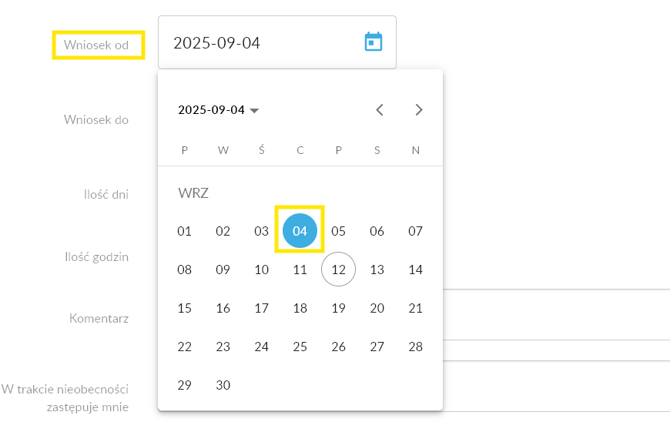Go to next month arrow
670x432 pixels.
pos(419,110)
